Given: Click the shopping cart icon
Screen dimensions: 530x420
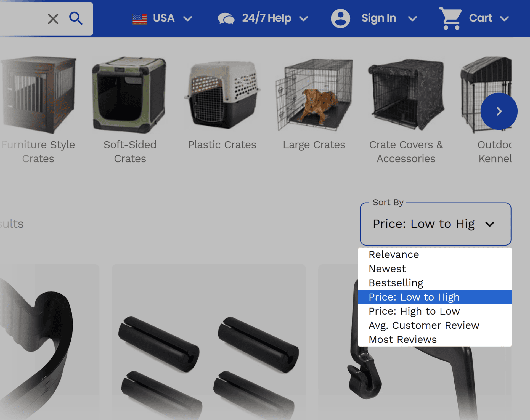Looking at the screenshot, I should pos(451,18).
